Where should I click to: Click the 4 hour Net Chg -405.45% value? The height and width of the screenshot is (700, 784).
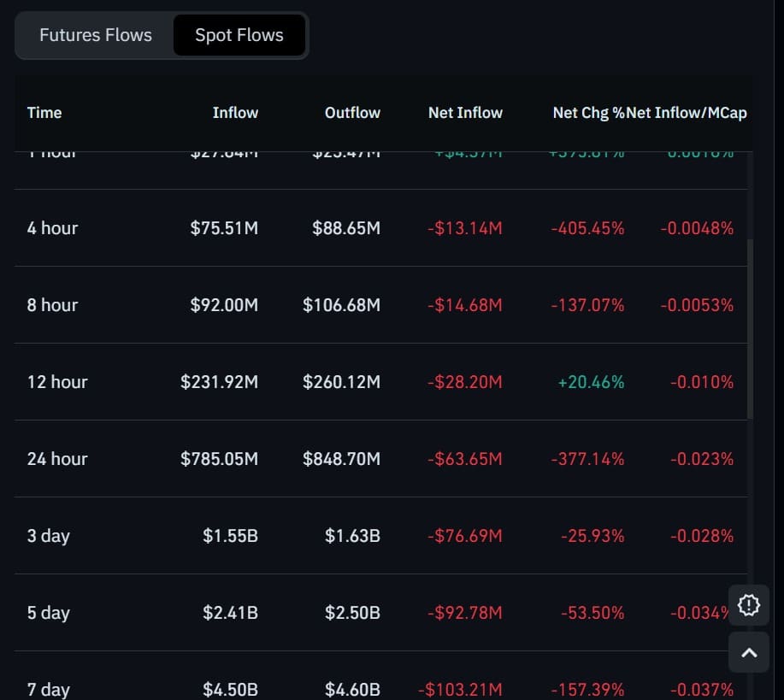pos(589,228)
